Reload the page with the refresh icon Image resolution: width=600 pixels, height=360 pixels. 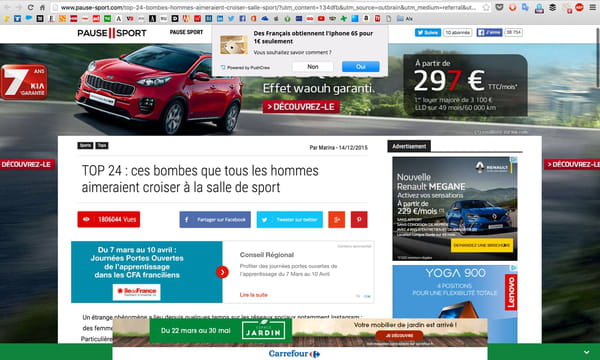coord(30,7)
